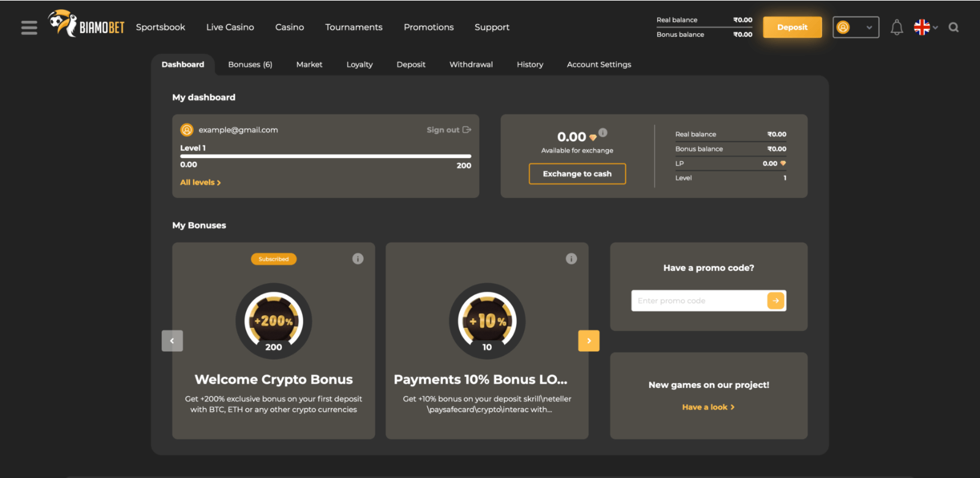980x478 pixels.
Task: Click the My dashboard heading
Action: [x=204, y=97]
